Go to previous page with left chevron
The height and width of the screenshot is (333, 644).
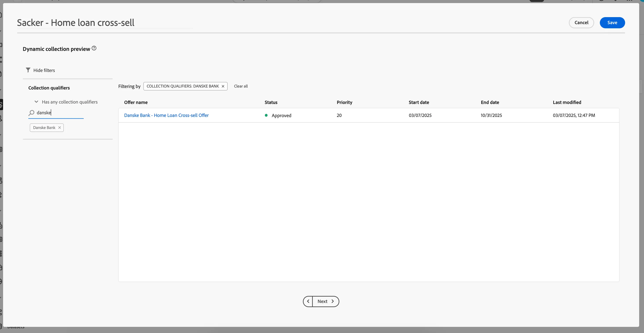308,301
